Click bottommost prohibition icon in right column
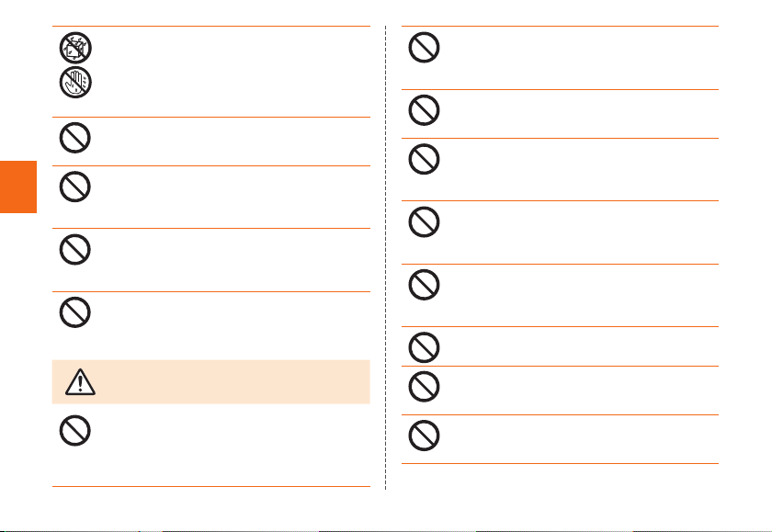 (x=424, y=436)
